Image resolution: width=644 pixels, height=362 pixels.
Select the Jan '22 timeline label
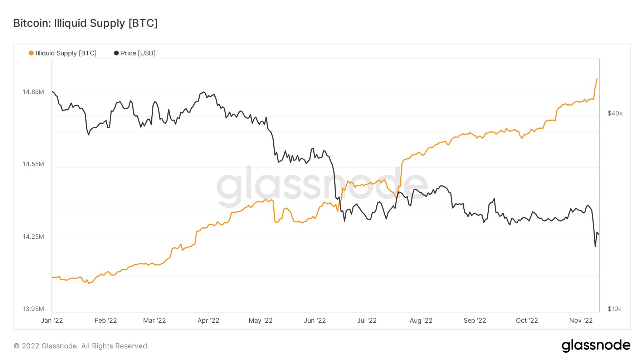click(x=52, y=321)
